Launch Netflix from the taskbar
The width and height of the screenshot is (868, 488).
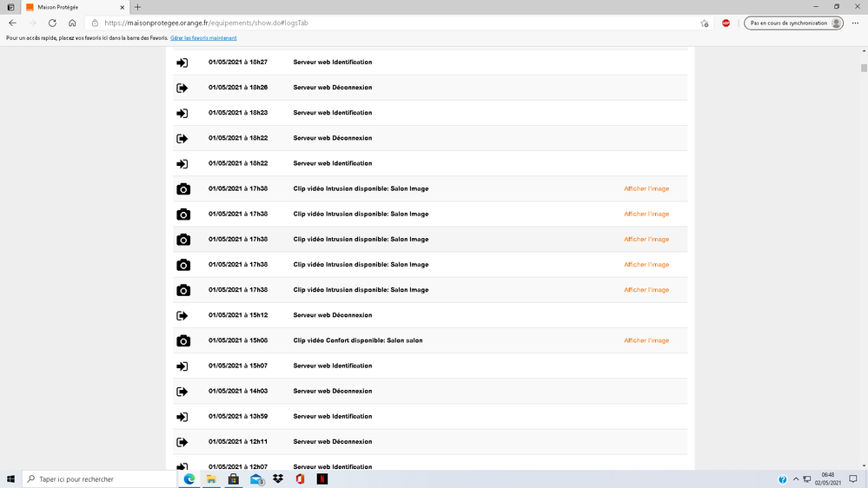(321, 478)
